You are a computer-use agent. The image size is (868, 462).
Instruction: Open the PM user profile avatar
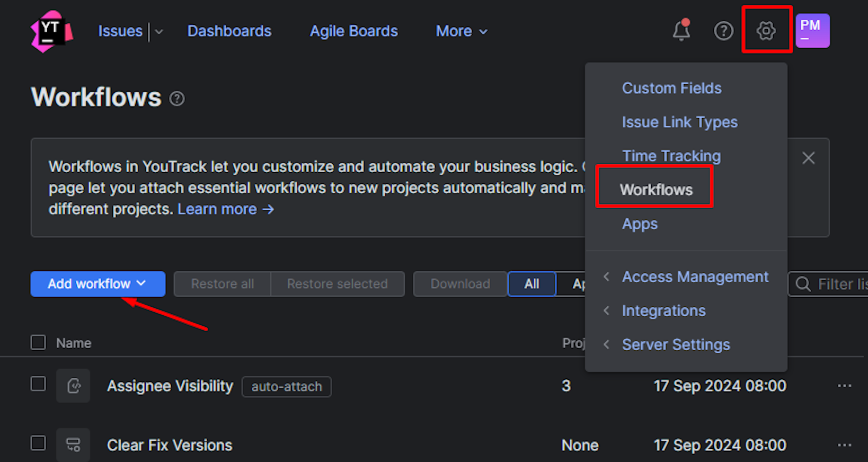point(813,31)
